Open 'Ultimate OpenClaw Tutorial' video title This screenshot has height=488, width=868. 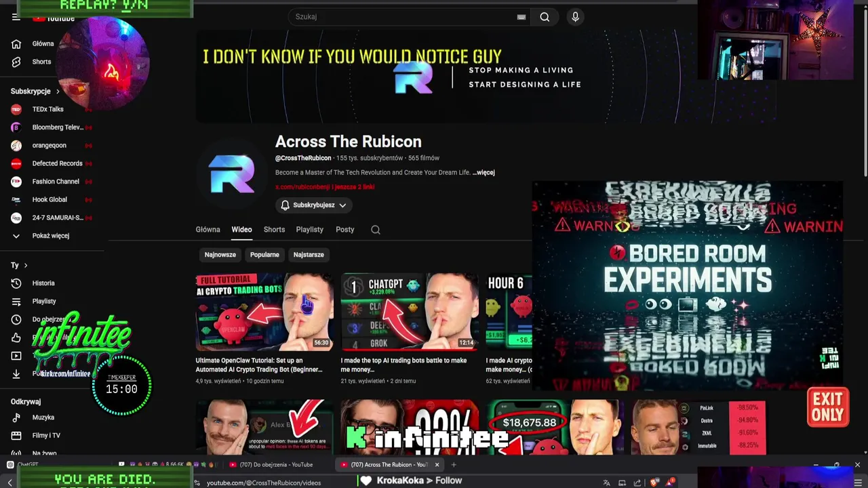[x=259, y=365]
